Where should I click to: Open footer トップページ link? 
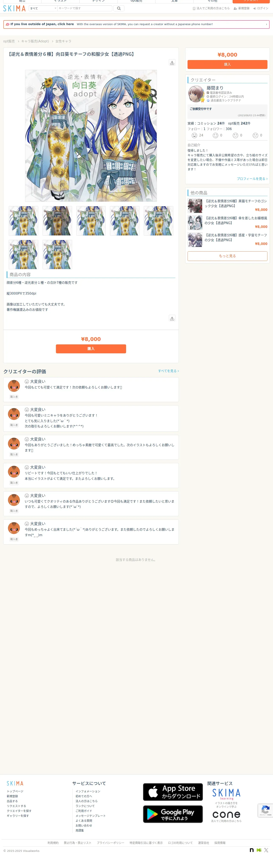[15, 791]
